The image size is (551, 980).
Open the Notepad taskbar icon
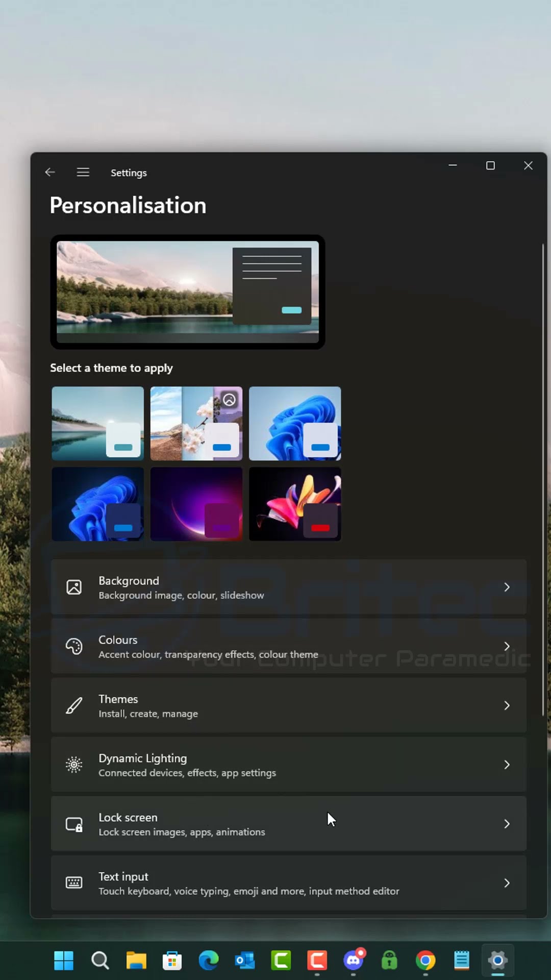(x=462, y=961)
